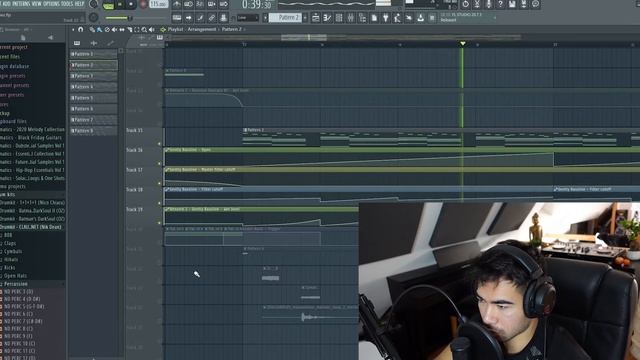Click the green playhead marker on timeline
Viewport: 640px width, 360px height.
pos(462,43)
